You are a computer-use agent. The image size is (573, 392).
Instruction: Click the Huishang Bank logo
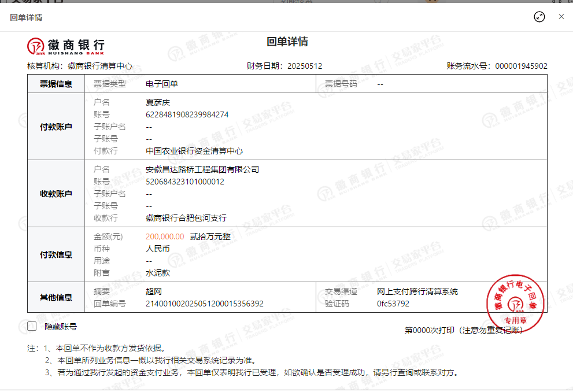pos(66,45)
